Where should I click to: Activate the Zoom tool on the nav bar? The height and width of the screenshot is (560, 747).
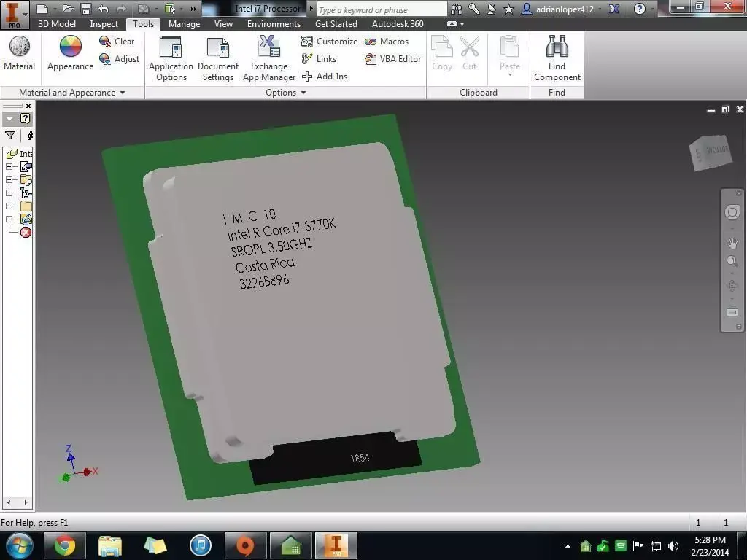tap(732, 261)
